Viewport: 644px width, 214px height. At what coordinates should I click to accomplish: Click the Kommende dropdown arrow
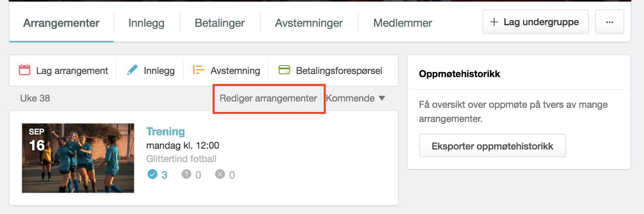click(x=382, y=98)
